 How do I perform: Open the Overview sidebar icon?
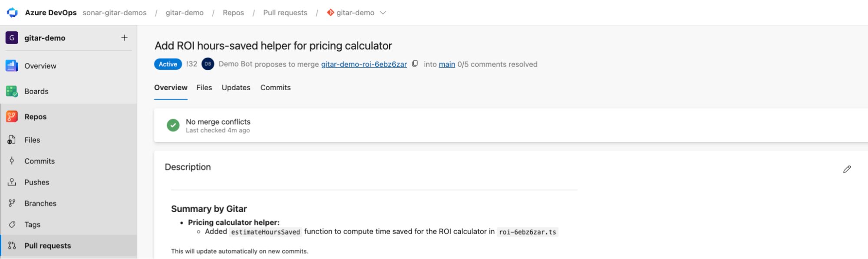click(12, 66)
